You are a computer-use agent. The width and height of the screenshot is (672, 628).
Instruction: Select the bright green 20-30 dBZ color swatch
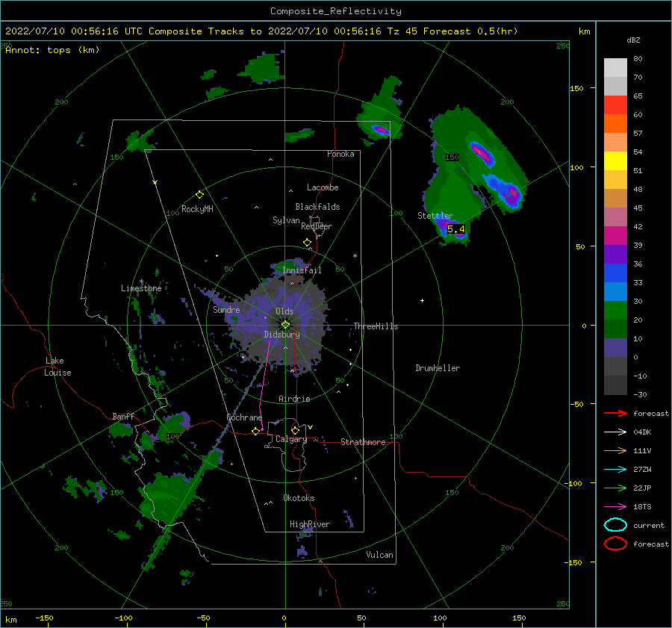click(x=615, y=311)
